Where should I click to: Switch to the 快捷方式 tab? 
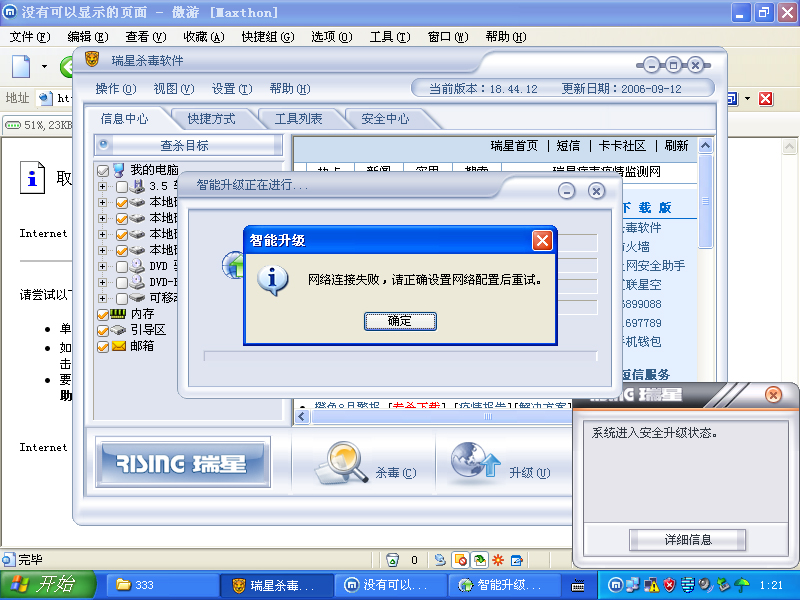(x=211, y=119)
